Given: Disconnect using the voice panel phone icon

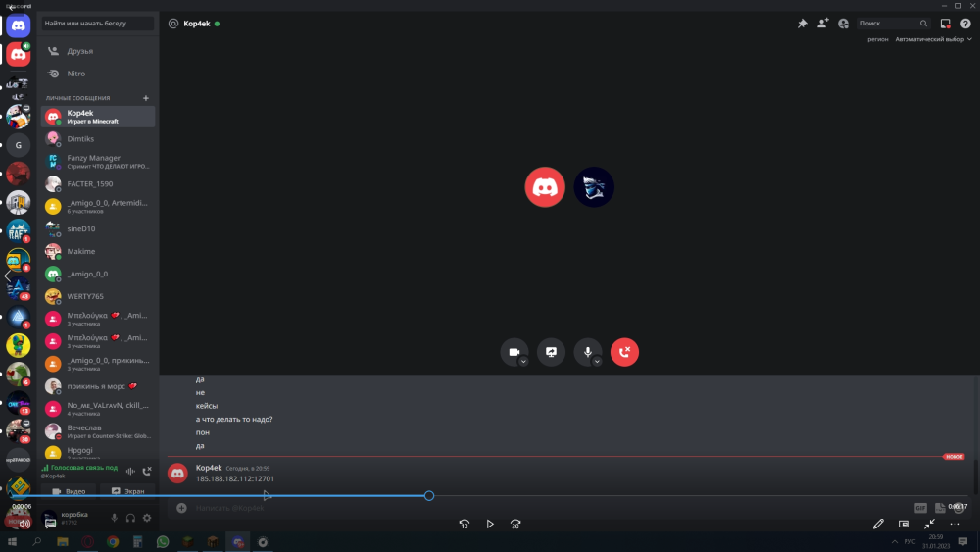Looking at the screenshot, I should click(147, 471).
